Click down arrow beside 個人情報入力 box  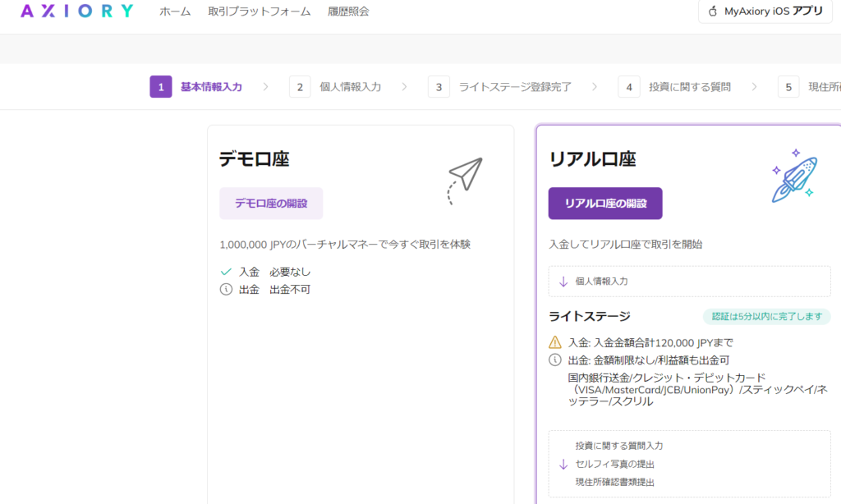[563, 282]
